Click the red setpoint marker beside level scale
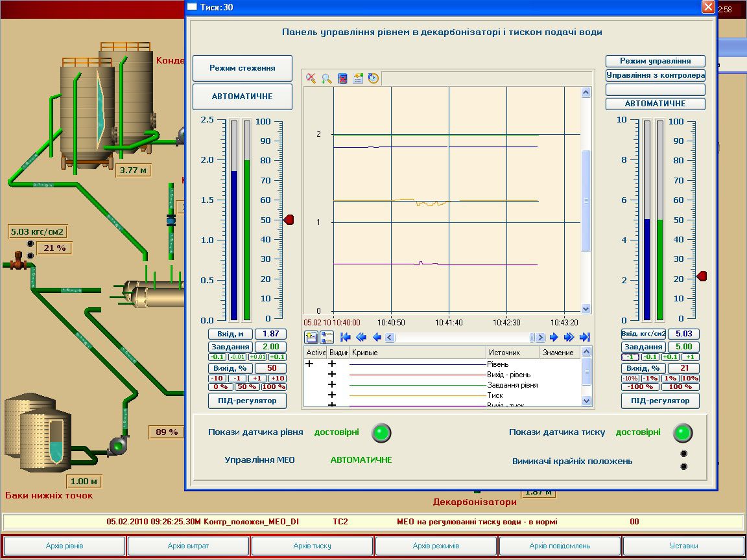 pyautogui.click(x=287, y=220)
